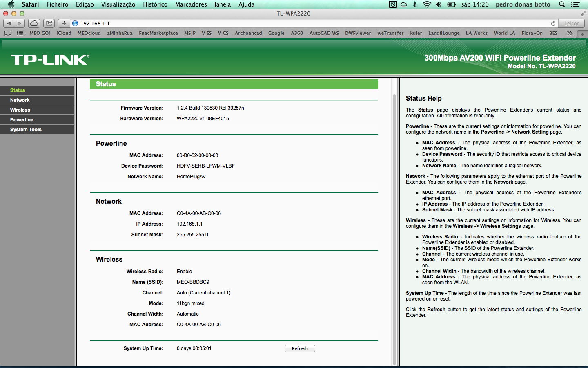Open the Apple menu
This screenshot has height=368, width=588.
(x=11, y=4)
